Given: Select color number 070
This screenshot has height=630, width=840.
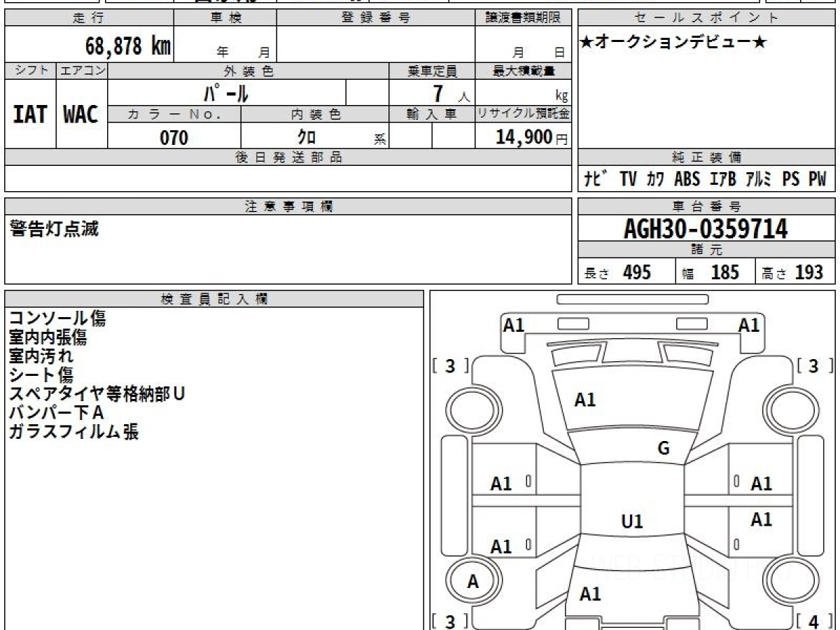Looking at the screenshot, I should click(x=174, y=138).
